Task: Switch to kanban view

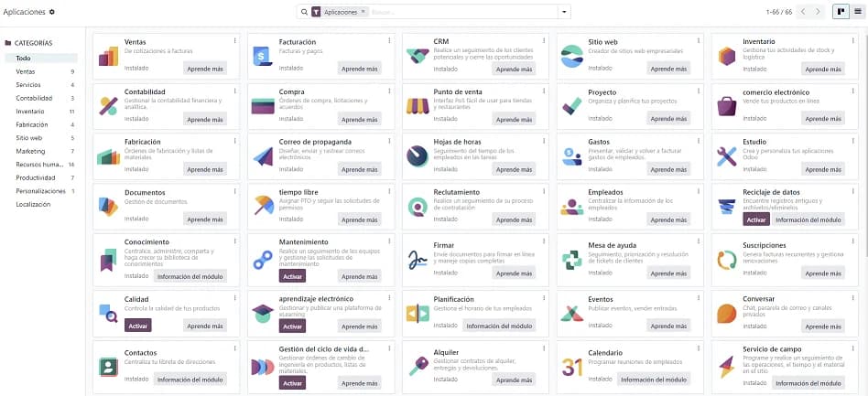Action: [841, 12]
